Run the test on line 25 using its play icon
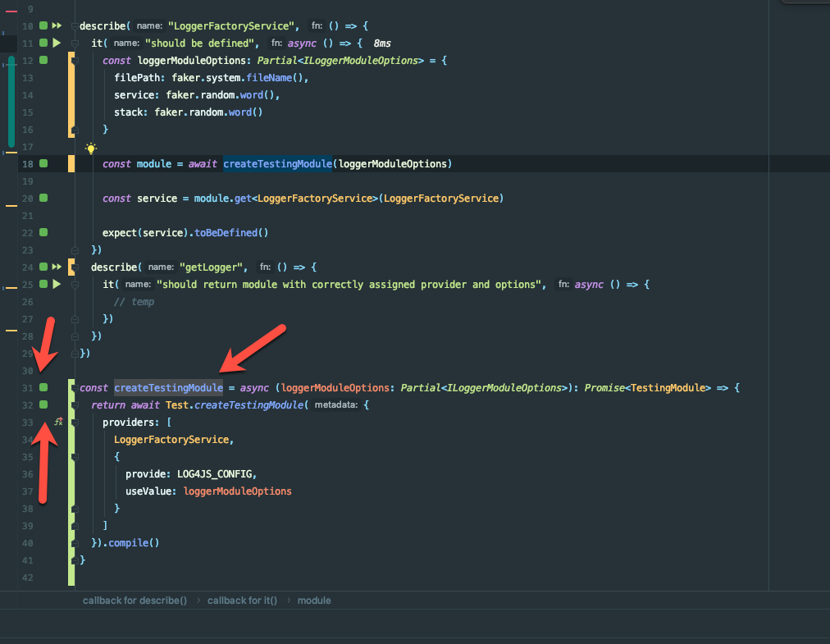Screen dimensions: 830x644 click(57, 285)
